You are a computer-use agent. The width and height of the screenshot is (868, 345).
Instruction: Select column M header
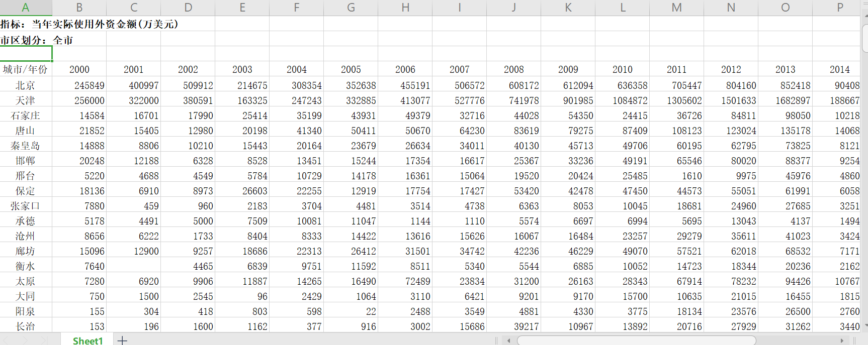[x=677, y=8]
